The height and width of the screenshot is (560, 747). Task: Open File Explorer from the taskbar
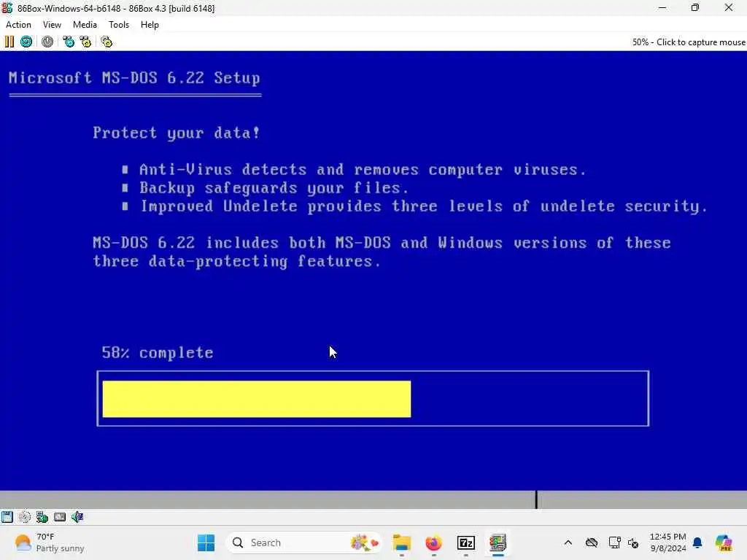[402, 542]
